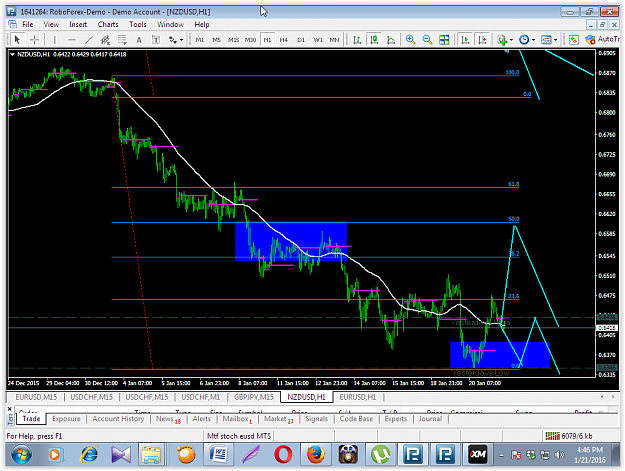Screen dimensions: 625x471
Task: Set bar chart display
Action: 357,39
